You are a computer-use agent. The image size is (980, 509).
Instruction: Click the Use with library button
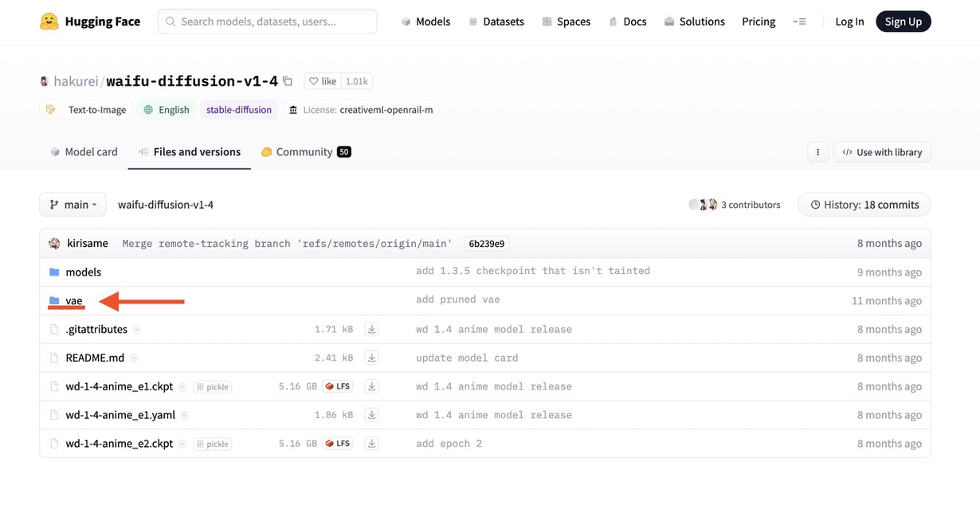tap(881, 152)
